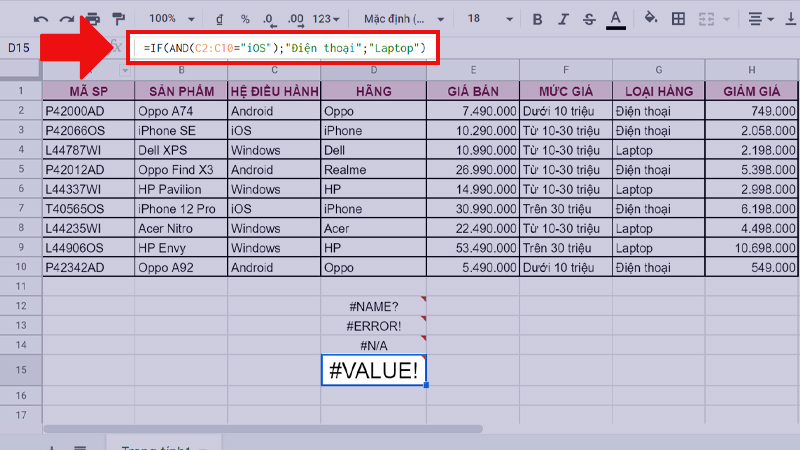Viewport: 800px width, 450px height.
Task: Print the spreadsheet using printer icon
Action: 93,19
